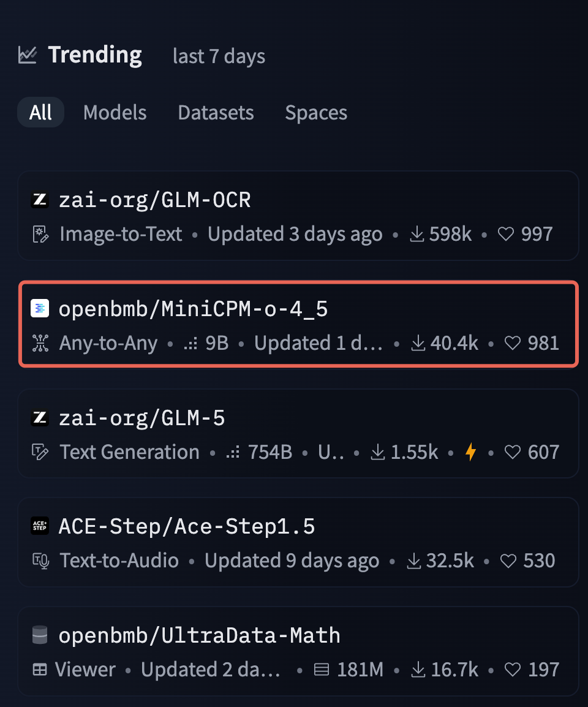588x707 pixels.
Task: Click the Trending chart icon
Action: [28, 54]
